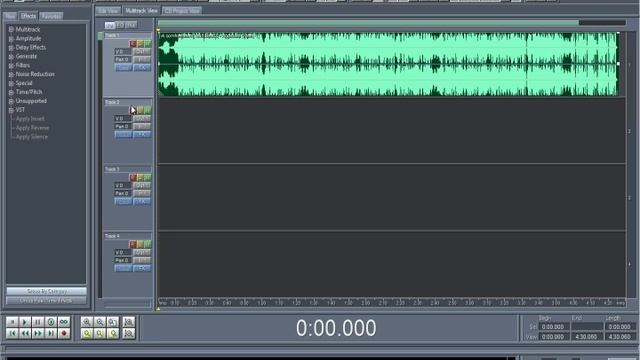Screen dimensions: 640x360
Task: Select Apply Silence under VST
Action: (x=32, y=137)
